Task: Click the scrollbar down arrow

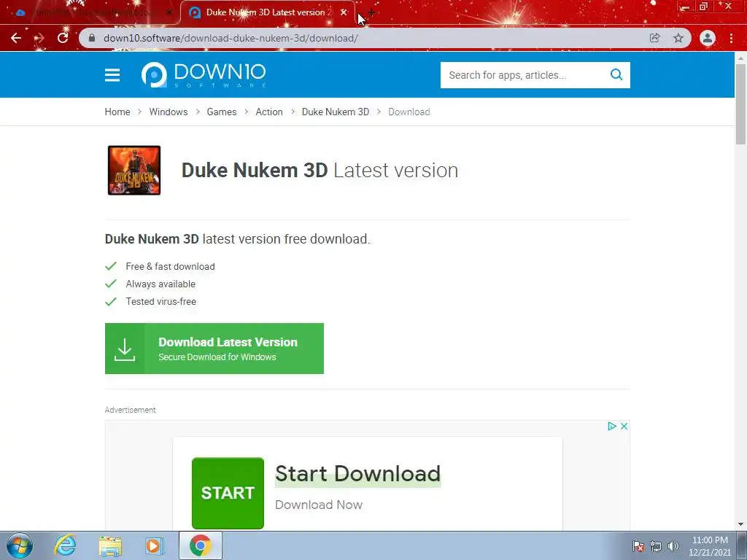Action: pyautogui.click(x=740, y=524)
